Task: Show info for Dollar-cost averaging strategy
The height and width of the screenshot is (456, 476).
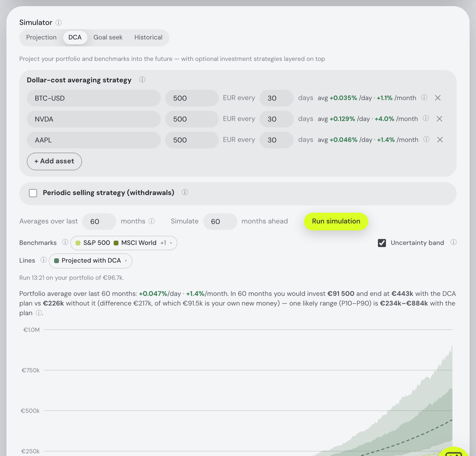Action: click(x=142, y=80)
